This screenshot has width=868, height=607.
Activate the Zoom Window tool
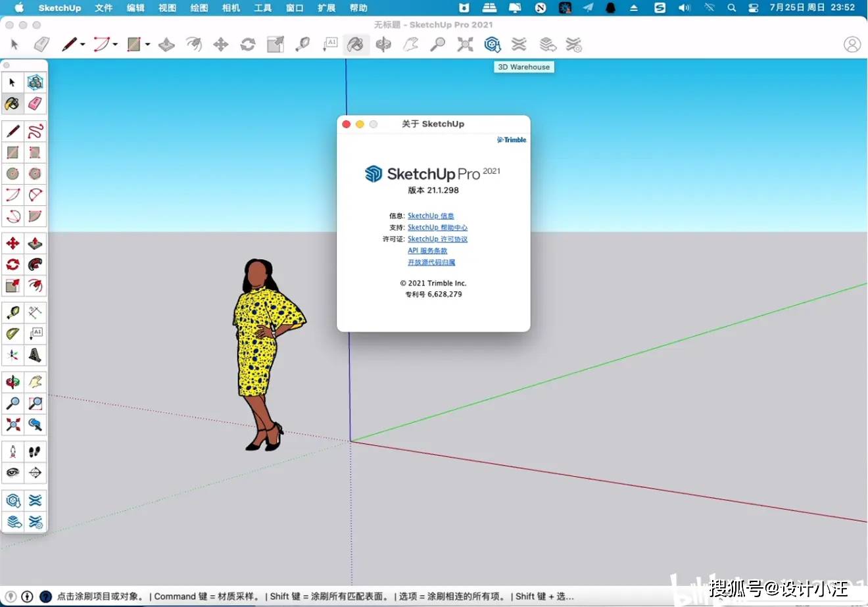pyautogui.click(x=35, y=403)
